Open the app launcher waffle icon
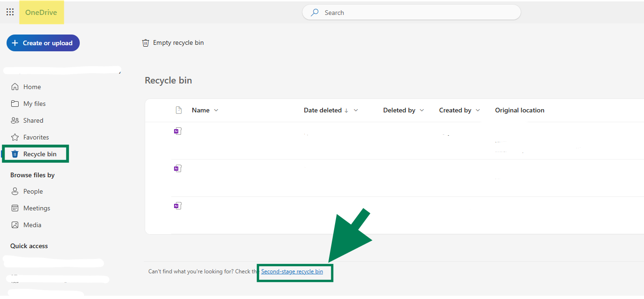This screenshot has height=299, width=644. 10,12
